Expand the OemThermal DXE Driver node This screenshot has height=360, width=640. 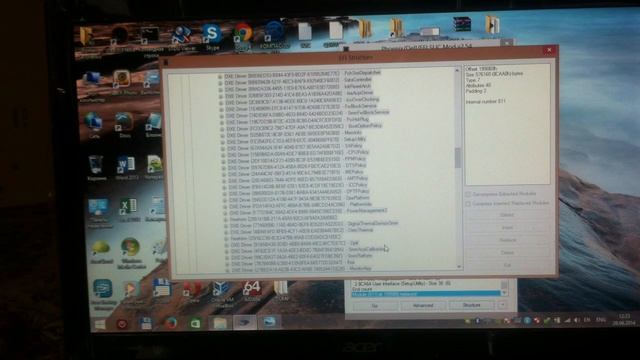pos(226,232)
